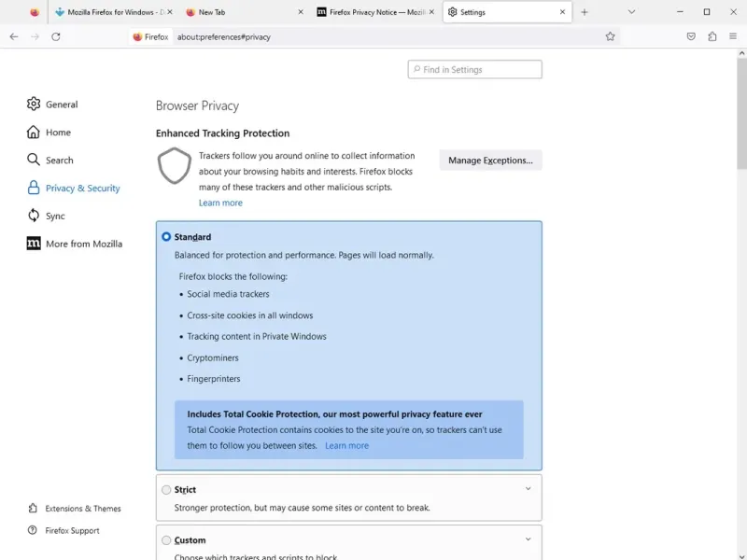Expand the Strict option details chevron

coord(528,488)
